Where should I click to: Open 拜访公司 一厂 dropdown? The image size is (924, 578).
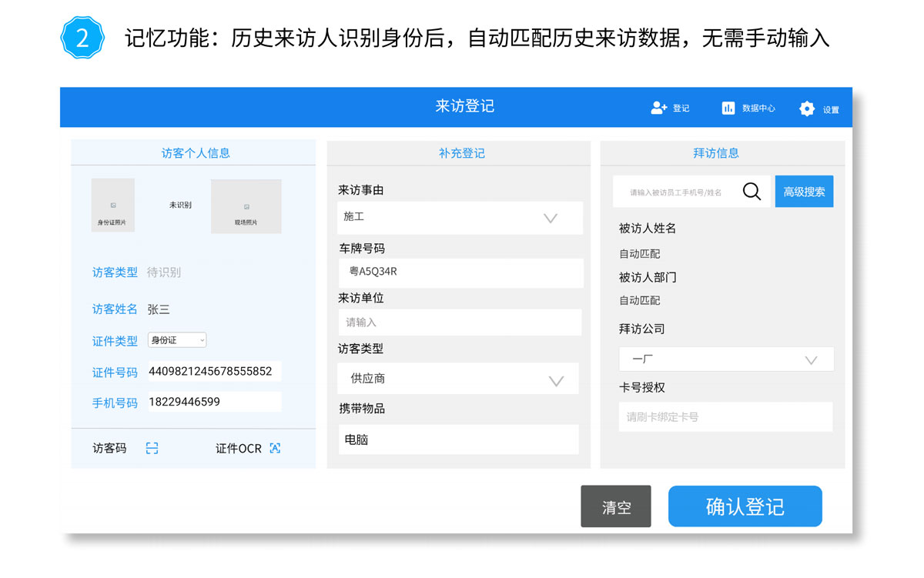tap(726, 359)
